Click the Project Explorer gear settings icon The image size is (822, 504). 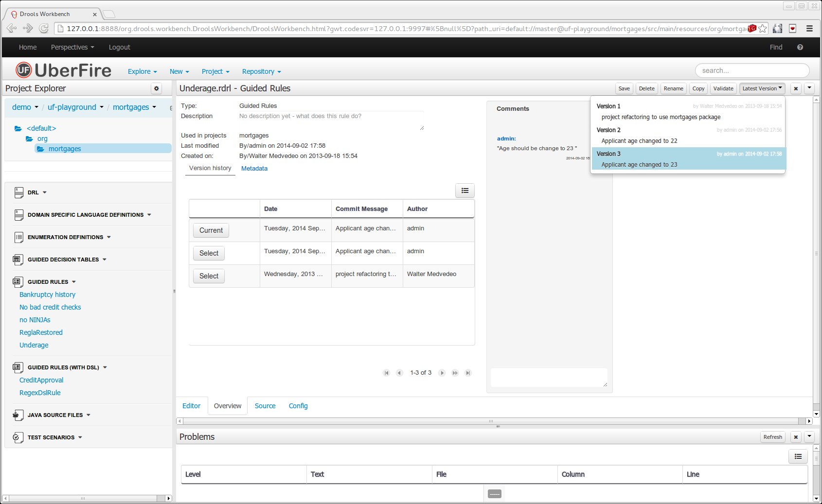pyautogui.click(x=156, y=88)
